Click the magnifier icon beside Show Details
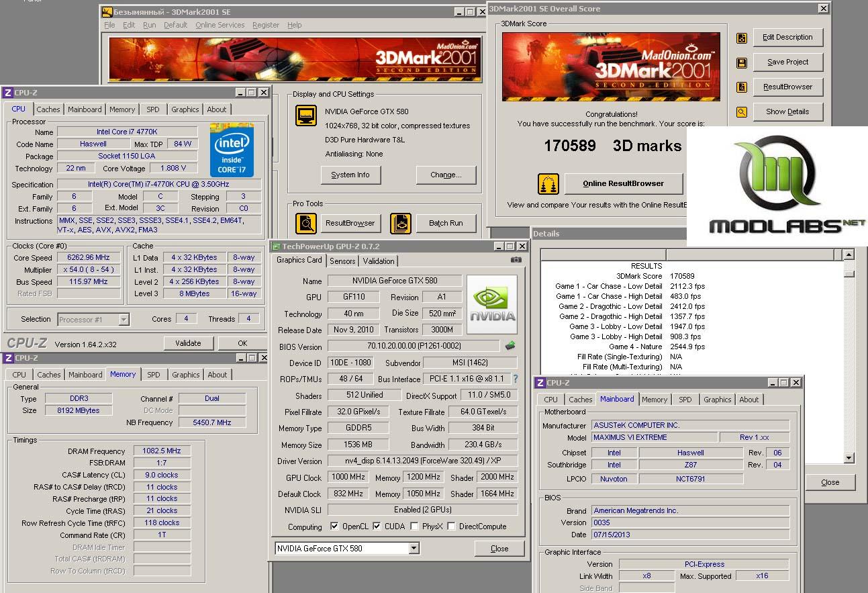This screenshot has width=868, height=593. 741,112
